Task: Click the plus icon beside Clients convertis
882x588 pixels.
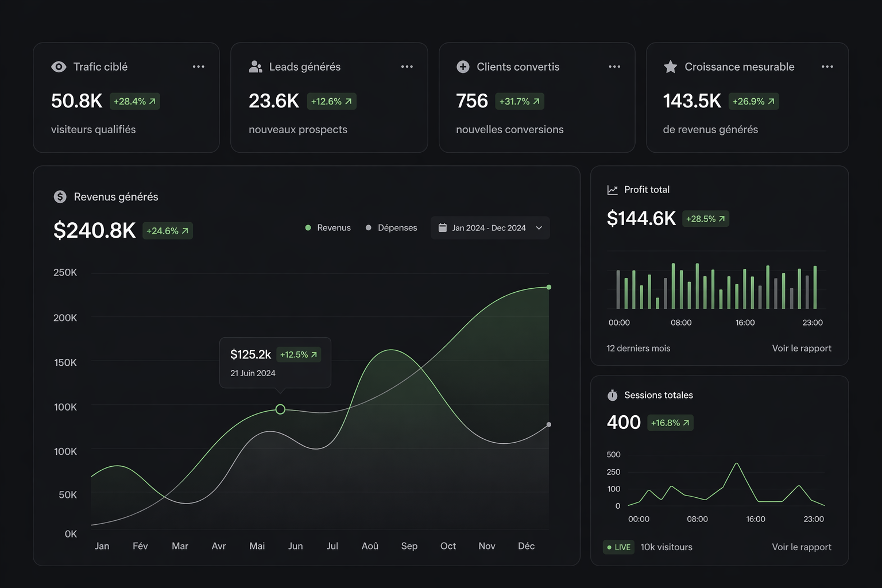Action: pyautogui.click(x=463, y=67)
